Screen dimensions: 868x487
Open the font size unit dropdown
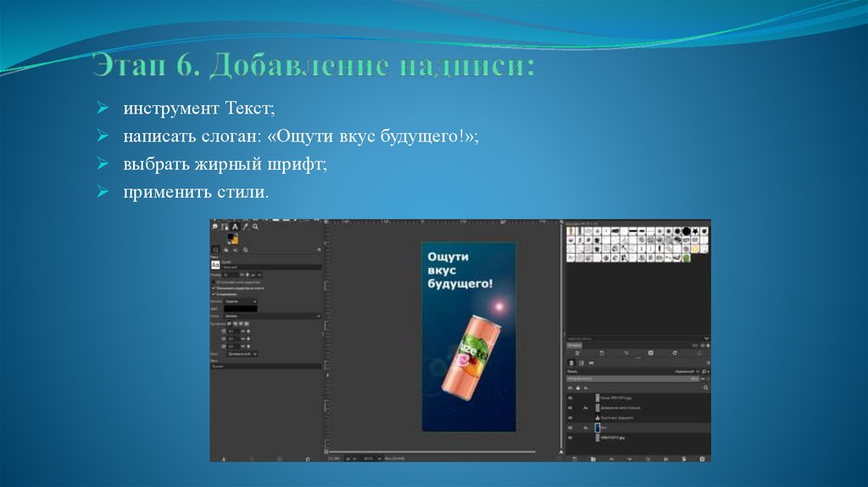coord(256,275)
